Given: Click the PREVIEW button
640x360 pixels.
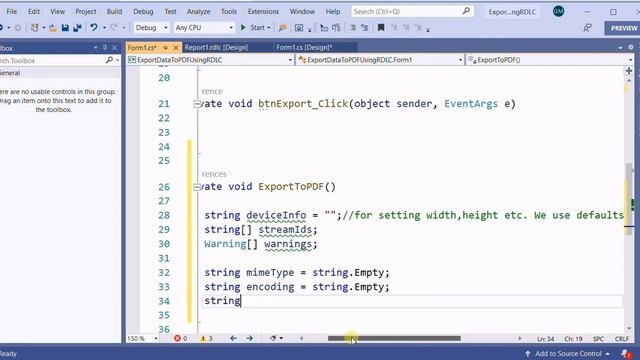Looking at the screenshot, I should pyautogui.click(x=623, y=28).
